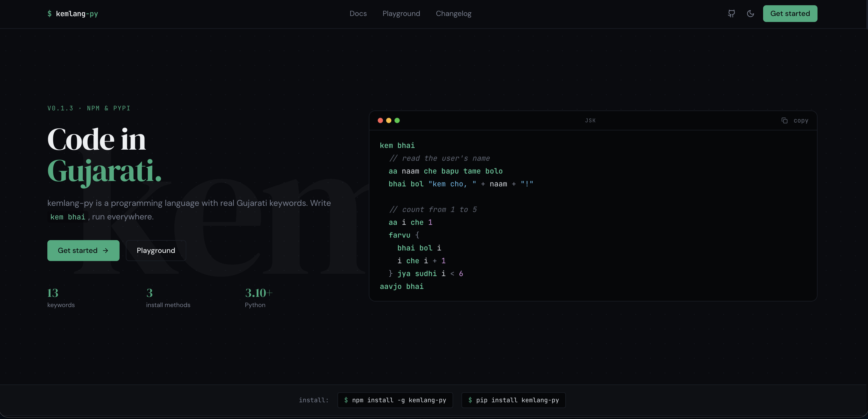
Task: Click the '} jya sudhi i < 6' line
Action: [426, 274]
